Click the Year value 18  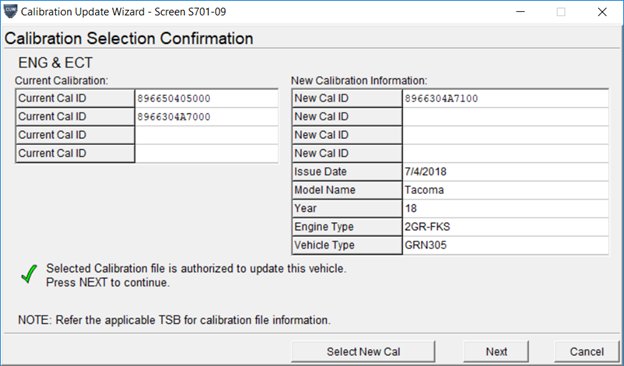pos(505,208)
